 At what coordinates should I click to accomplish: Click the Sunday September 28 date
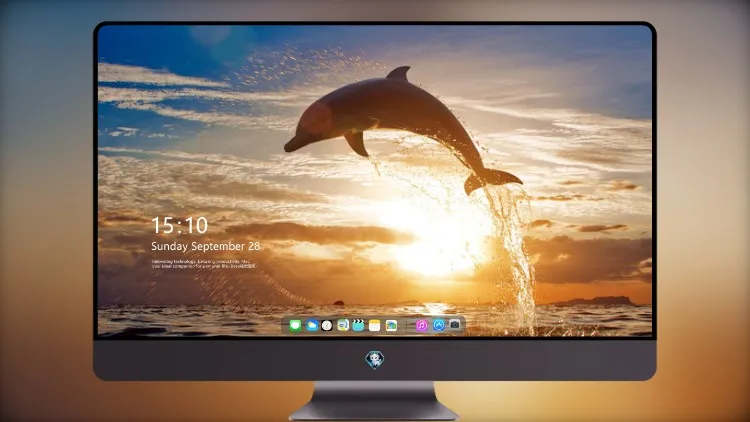(x=206, y=246)
